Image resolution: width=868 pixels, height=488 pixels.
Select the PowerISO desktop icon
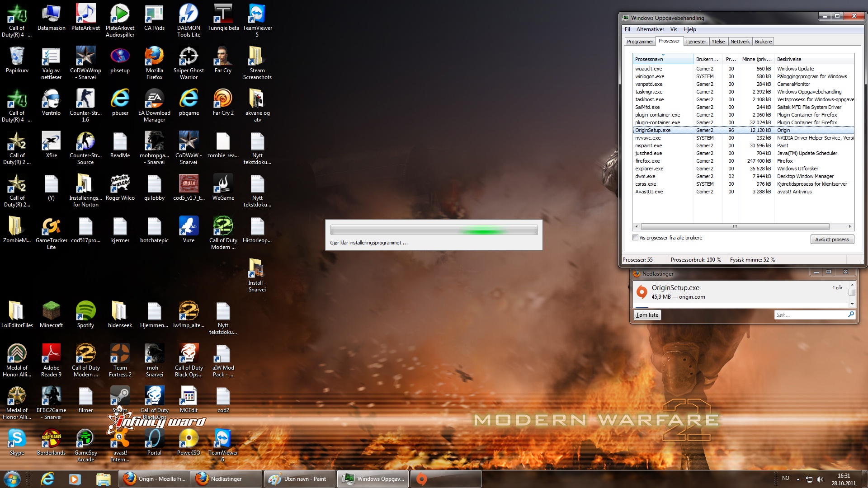(x=189, y=442)
